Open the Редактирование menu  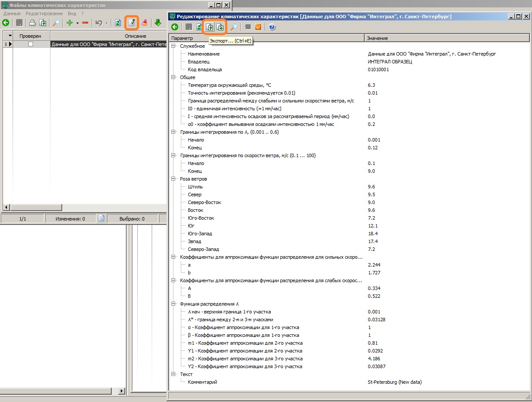click(x=44, y=13)
